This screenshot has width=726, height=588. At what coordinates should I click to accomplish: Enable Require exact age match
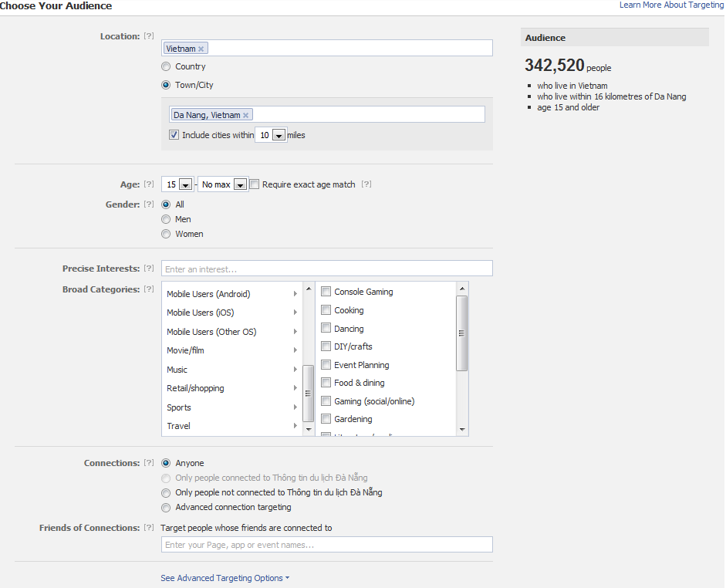255,184
